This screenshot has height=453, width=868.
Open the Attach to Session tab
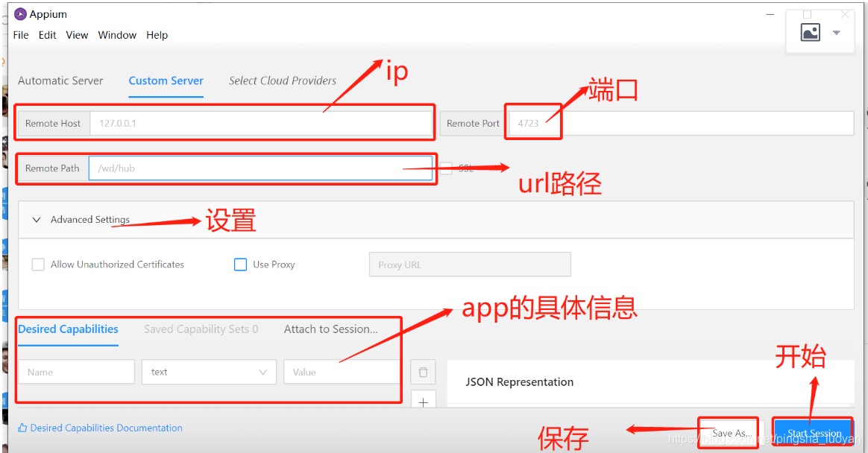[331, 329]
